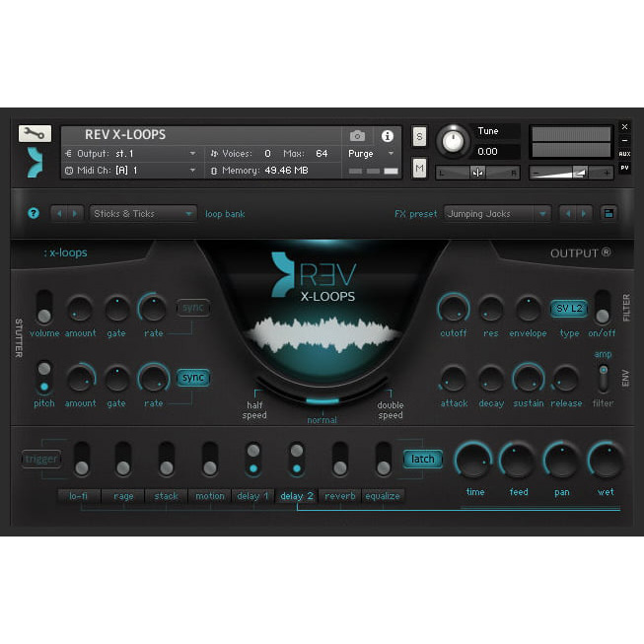644x644 pixels.
Task: Open the Midi Ch dropdown
Action: pos(130,170)
